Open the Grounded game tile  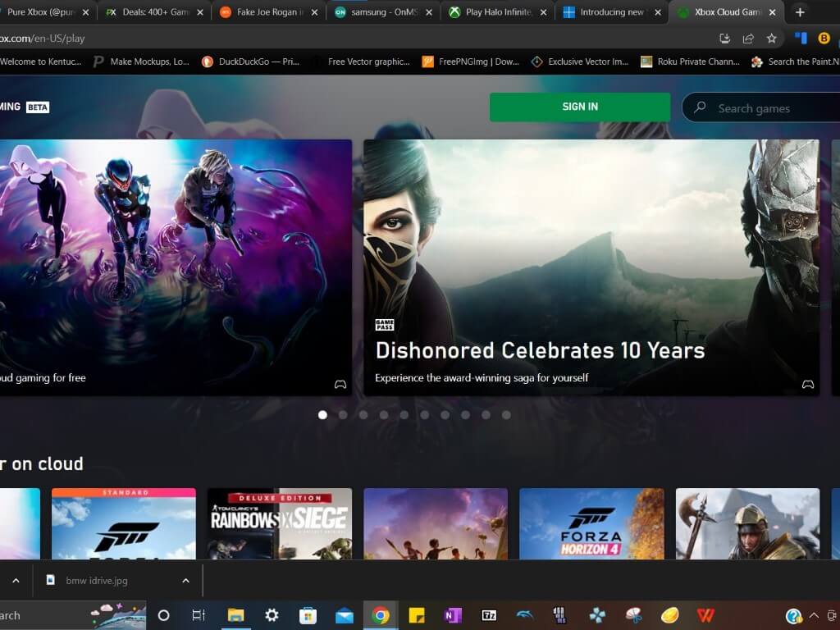coord(436,523)
